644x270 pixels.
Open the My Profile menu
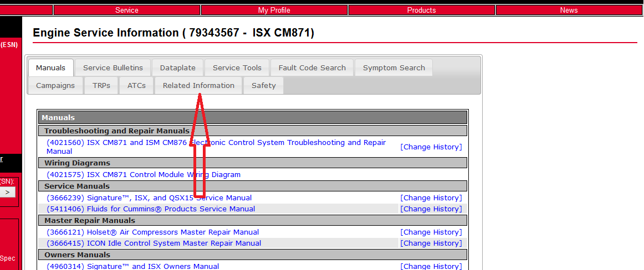point(274,11)
